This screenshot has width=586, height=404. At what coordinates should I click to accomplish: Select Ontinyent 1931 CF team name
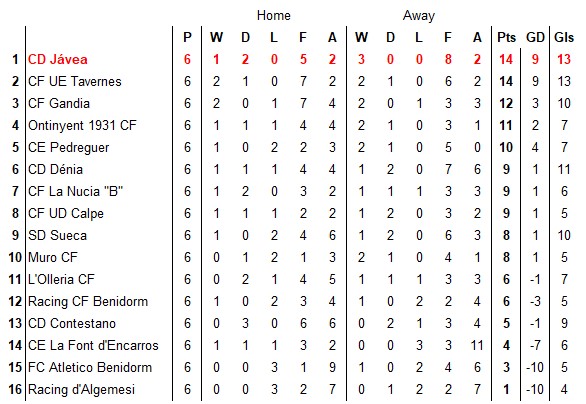tap(82, 126)
